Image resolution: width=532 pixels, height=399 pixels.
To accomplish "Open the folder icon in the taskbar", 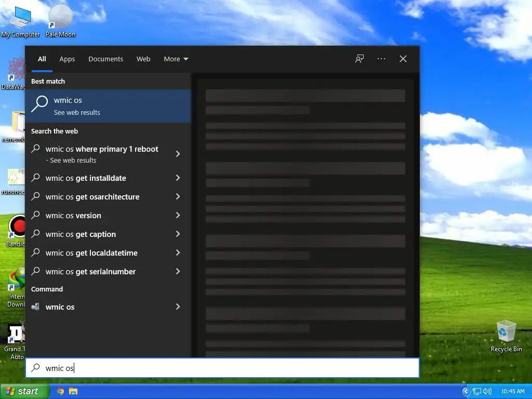I will 73,391.
